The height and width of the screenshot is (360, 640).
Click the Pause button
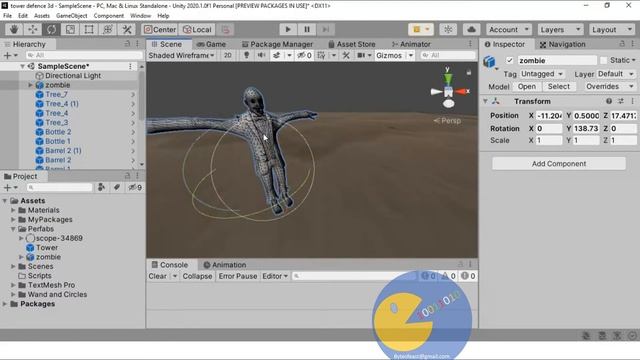[307, 29]
